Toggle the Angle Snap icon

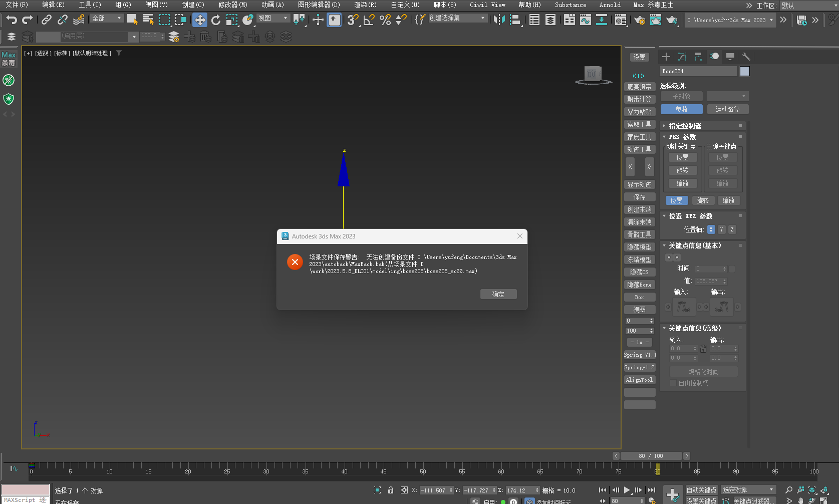tap(369, 20)
